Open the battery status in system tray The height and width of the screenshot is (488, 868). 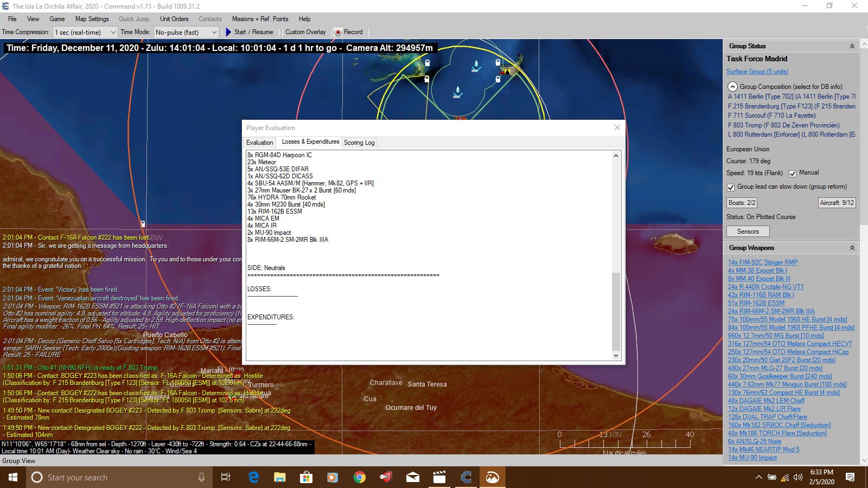click(x=771, y=477)
